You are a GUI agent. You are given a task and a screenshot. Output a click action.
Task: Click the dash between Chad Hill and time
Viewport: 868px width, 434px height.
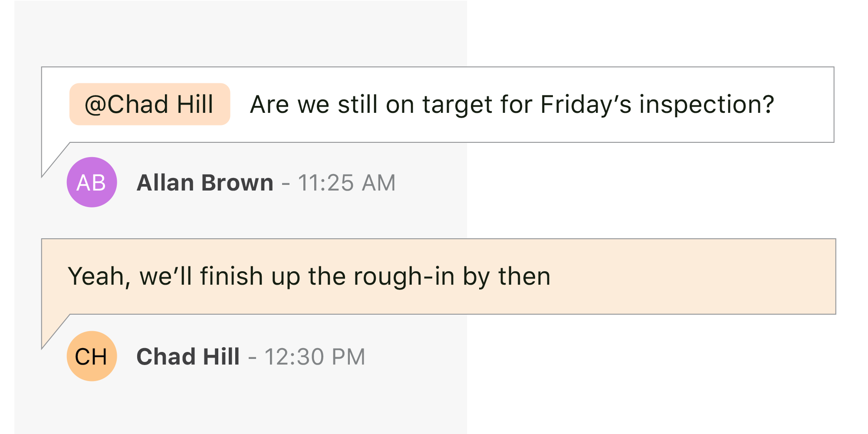point(252,357)
